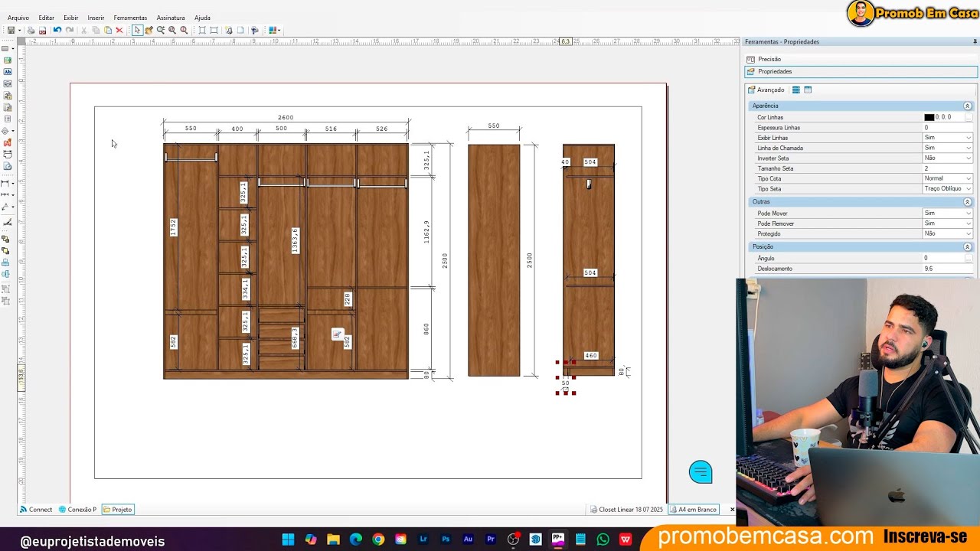
Task: Open the Windows Start menu
Action: 288,540
